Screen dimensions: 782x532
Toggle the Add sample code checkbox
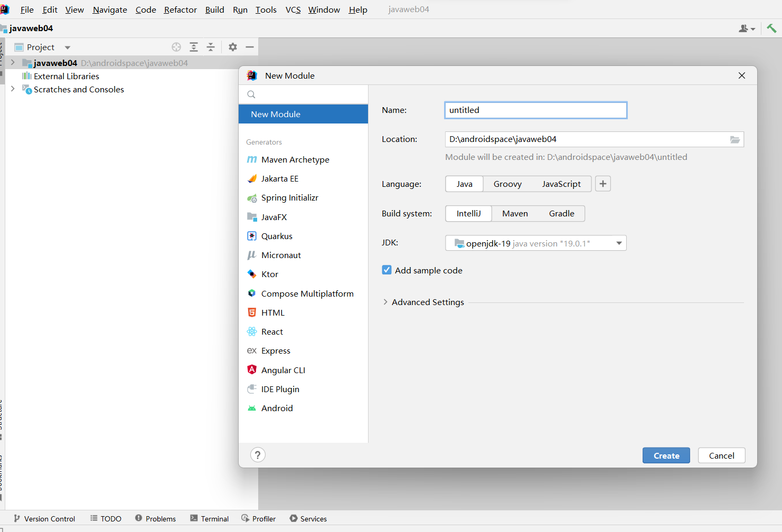point(387,270)
